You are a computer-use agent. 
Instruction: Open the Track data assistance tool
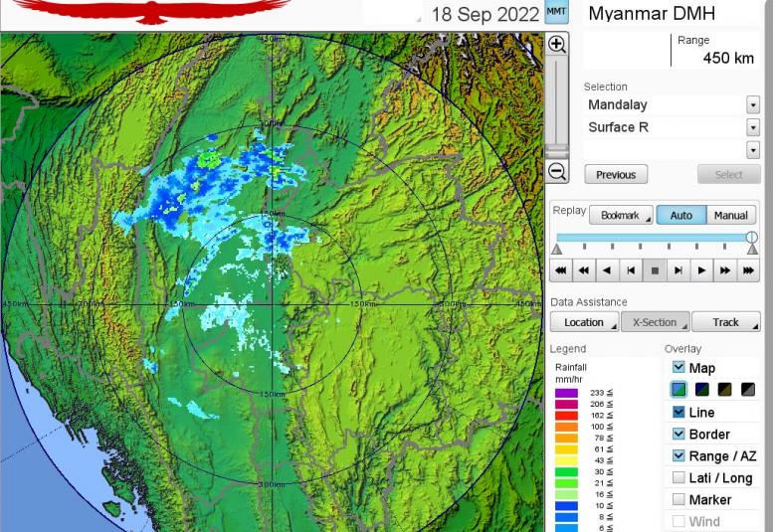726,322
